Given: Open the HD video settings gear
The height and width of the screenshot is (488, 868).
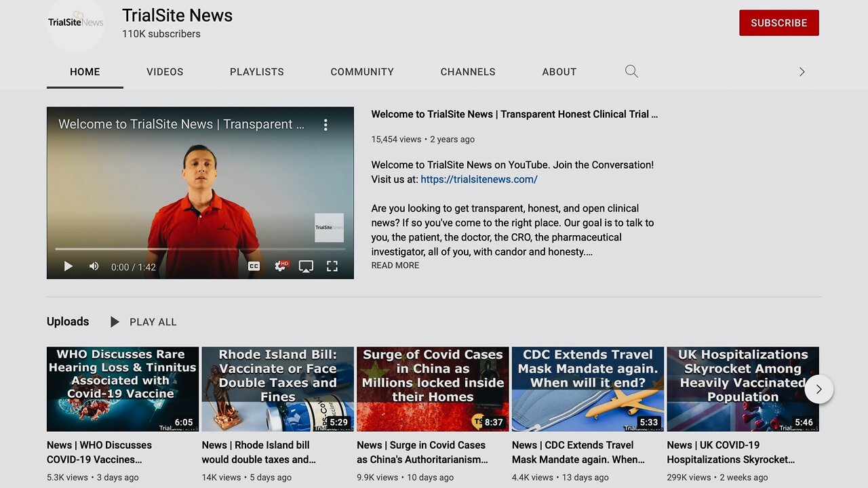Looking at the screenshot, I should tap(281, 266).
